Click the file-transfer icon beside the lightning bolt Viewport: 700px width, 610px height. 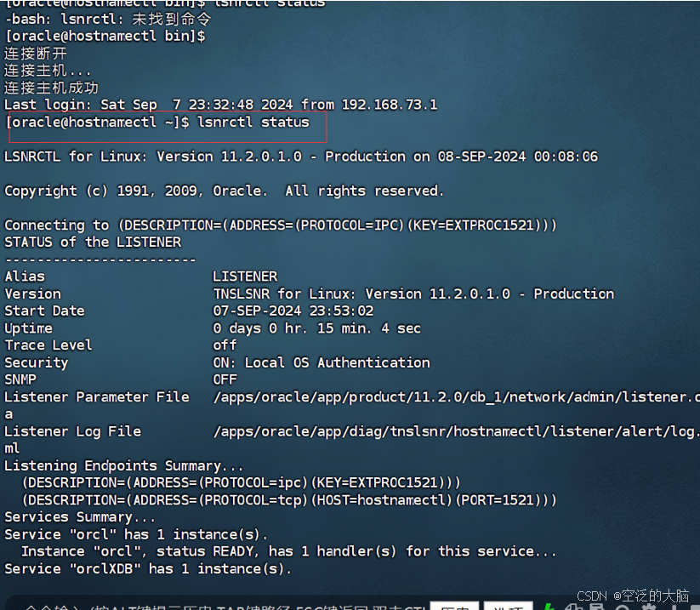pos(572,606)
